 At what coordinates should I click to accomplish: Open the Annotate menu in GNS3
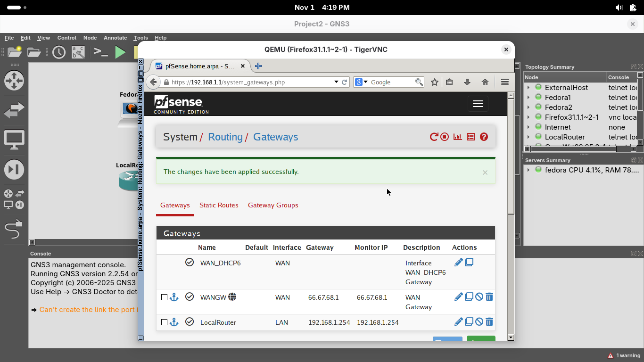[115, 38]
